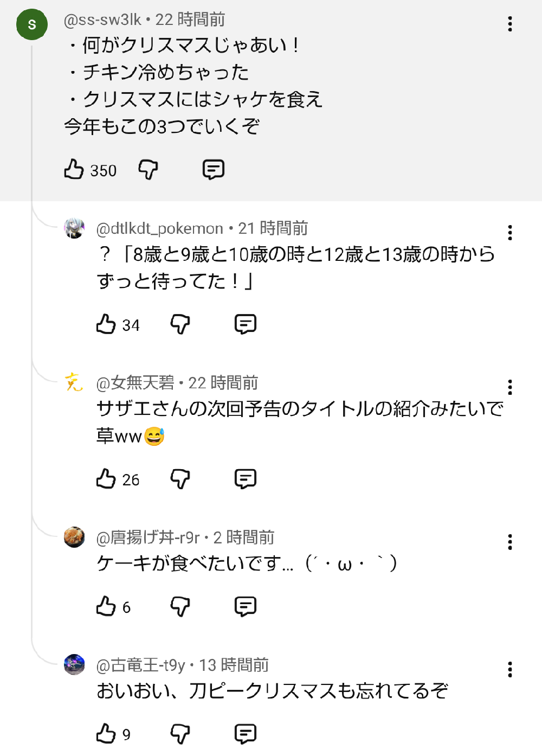Open reply box for @女無天碧 comment
This screenshot has height=756, width=542.
(x=246, y=479)
